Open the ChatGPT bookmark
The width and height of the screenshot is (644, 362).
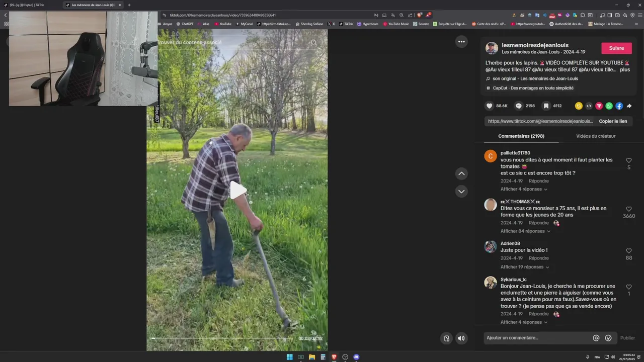pyautogui.click(x=185, y=24)
